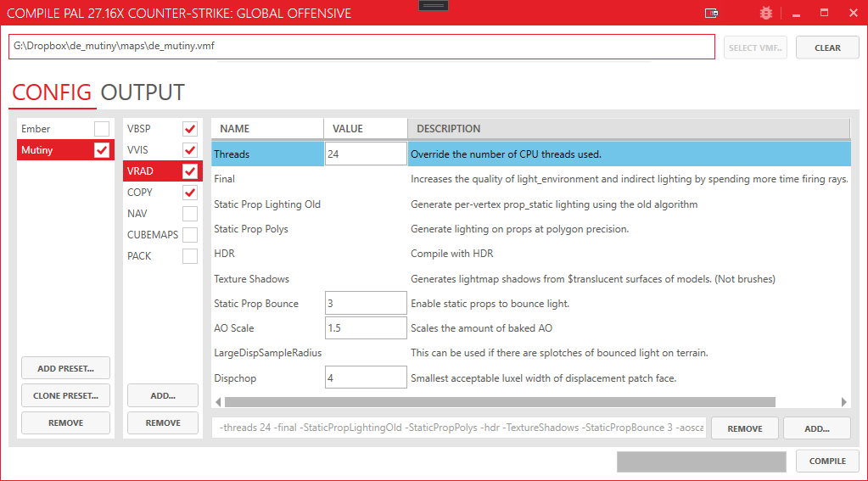This screenshot has width=868, height=481.
Task: Click ADD PRESET... button
Action: (66, 368)
